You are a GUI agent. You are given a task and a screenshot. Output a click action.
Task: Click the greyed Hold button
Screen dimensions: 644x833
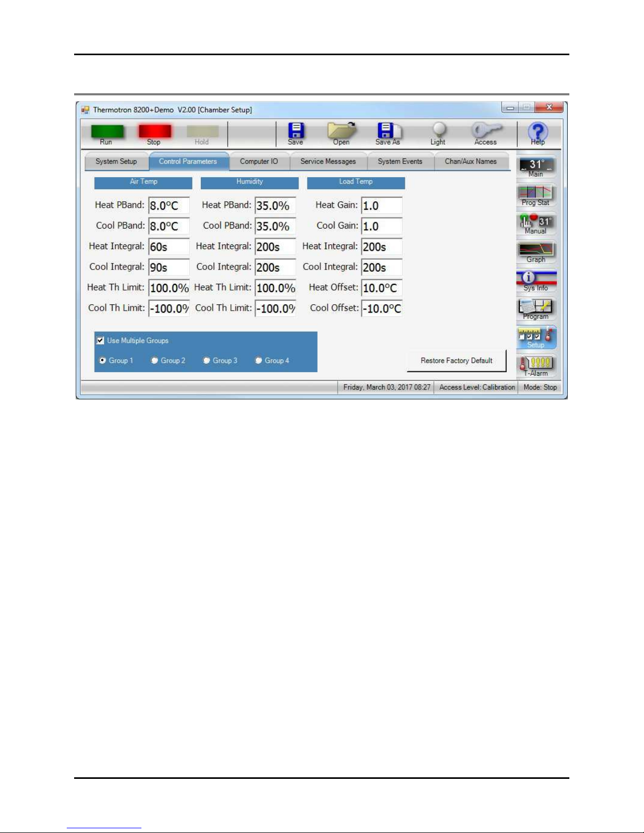pos(202,133)
